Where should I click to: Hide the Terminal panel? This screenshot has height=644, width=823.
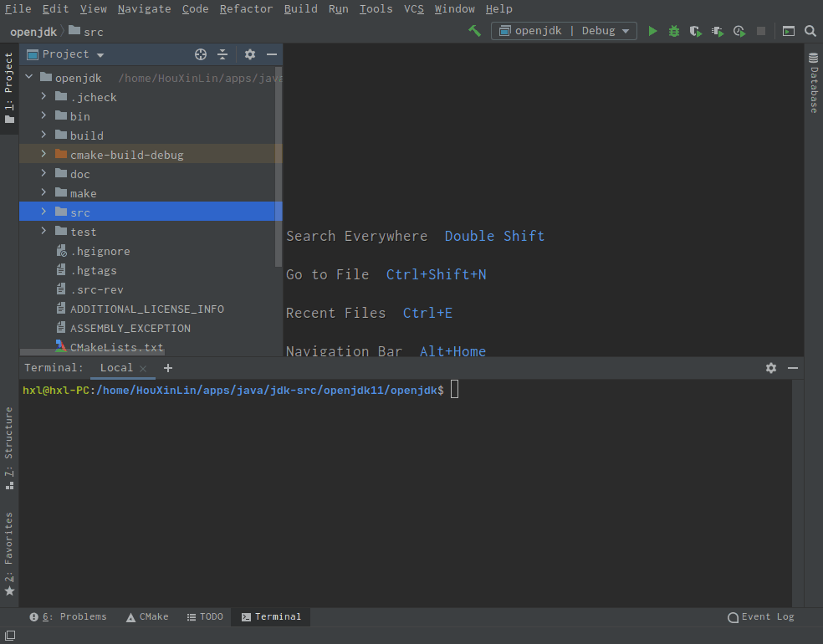(x=793, y=368)
